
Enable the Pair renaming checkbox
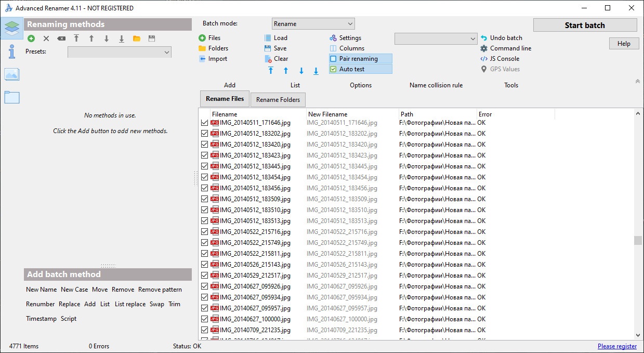(x=334, y=59)
